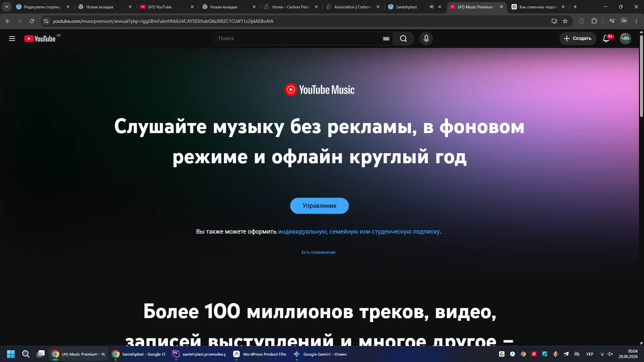Screen dimensions: 644x362
Task: Go forward in browser history
Action: pyautogui.click(x=20, y=21)
